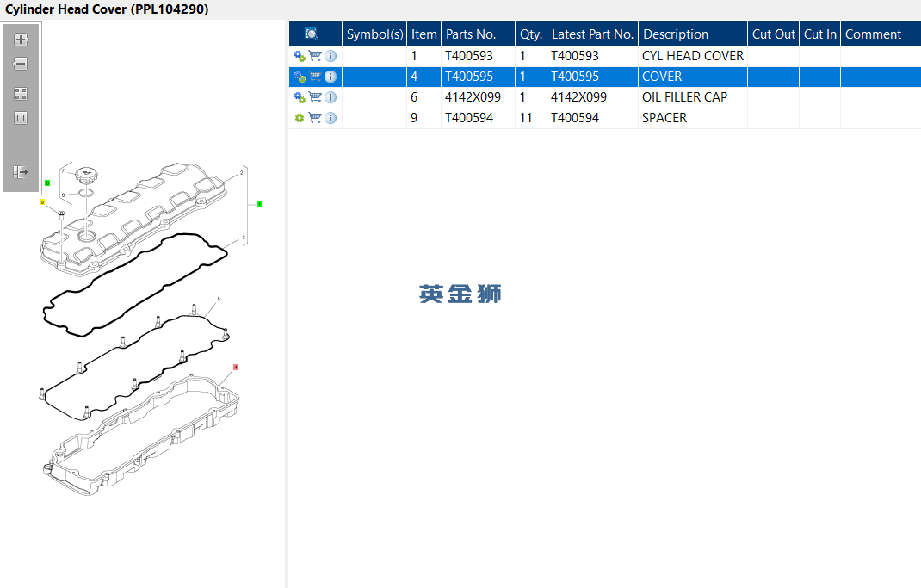Add T400593 to cart
Viewport: 921px width, 588px height.
[315, 56]
